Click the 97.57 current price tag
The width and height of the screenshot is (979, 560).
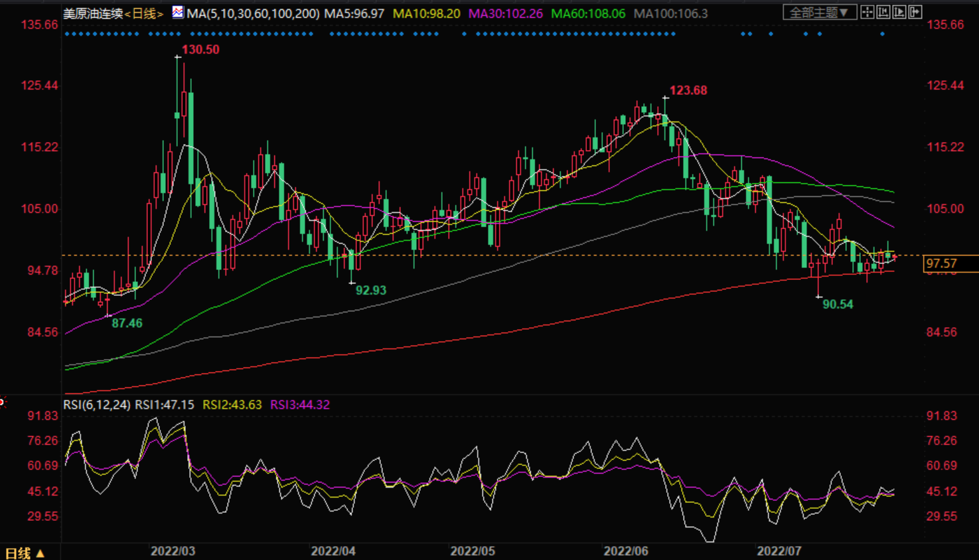[941, 264]
